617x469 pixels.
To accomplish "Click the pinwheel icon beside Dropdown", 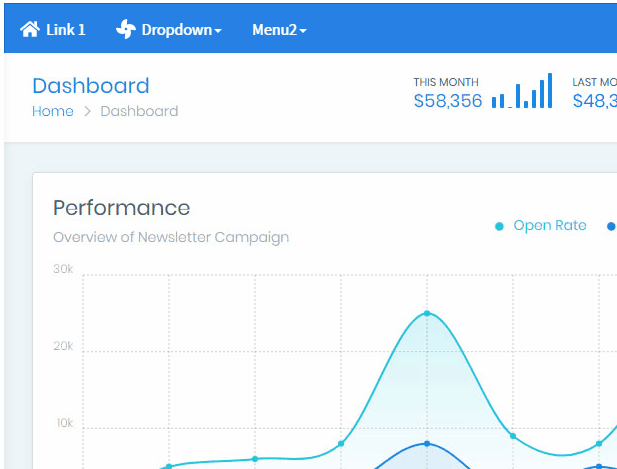I will coord(126,30).
